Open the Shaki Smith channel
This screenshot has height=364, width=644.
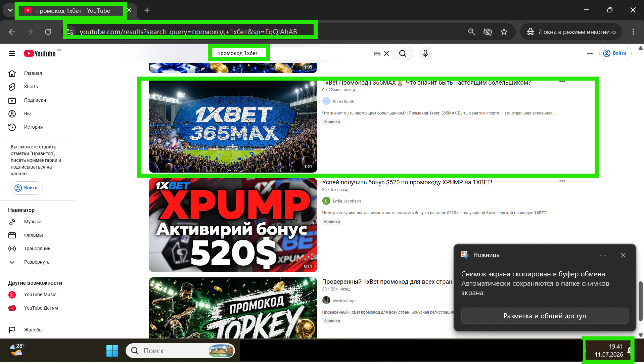343,102
